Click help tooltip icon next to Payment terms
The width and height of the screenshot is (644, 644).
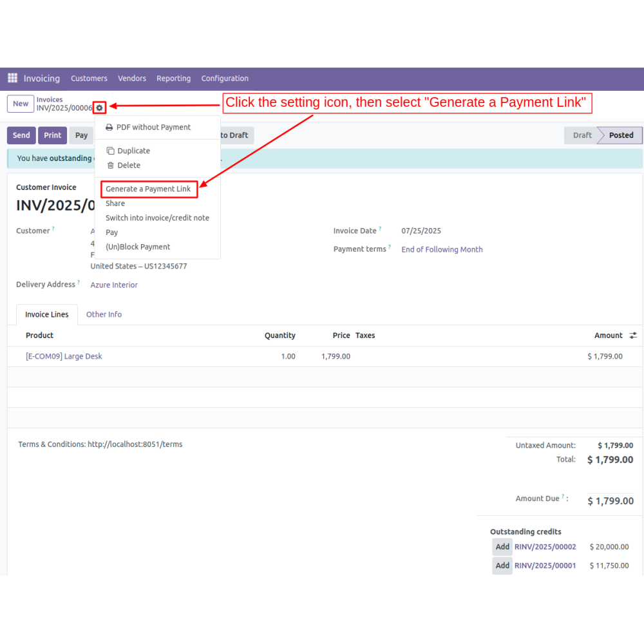390,247
